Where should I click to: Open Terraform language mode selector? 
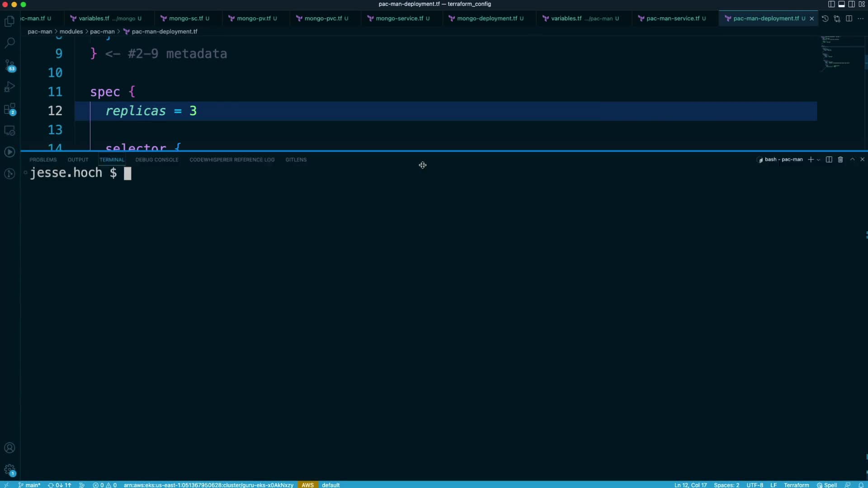[x=796, y=485]
